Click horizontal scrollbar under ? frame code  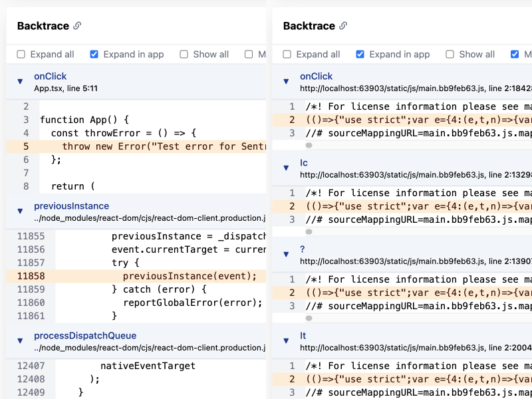(309, 319)
